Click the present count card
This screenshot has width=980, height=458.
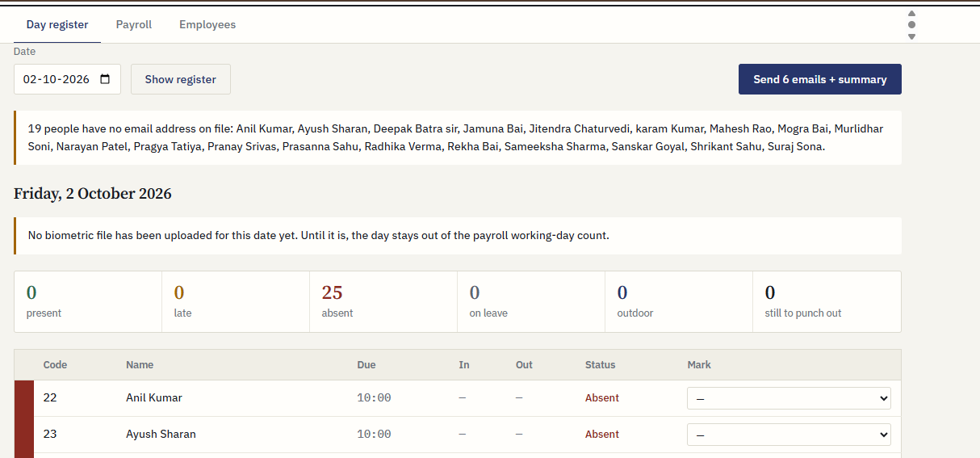pos(88,301)
